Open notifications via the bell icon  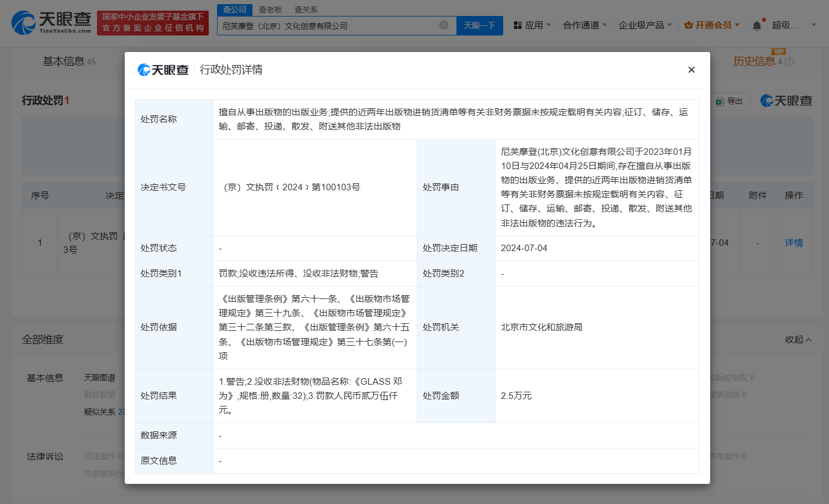tap(757, 25)
